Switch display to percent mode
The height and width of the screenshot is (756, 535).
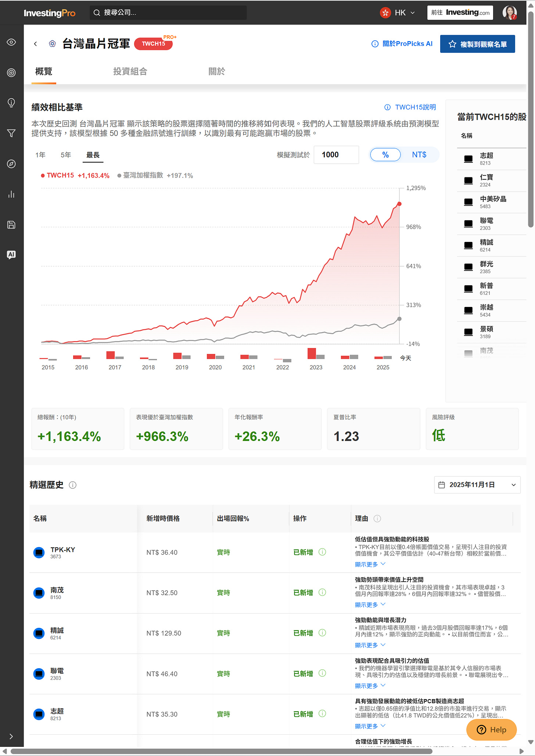(x=385, y=155)
